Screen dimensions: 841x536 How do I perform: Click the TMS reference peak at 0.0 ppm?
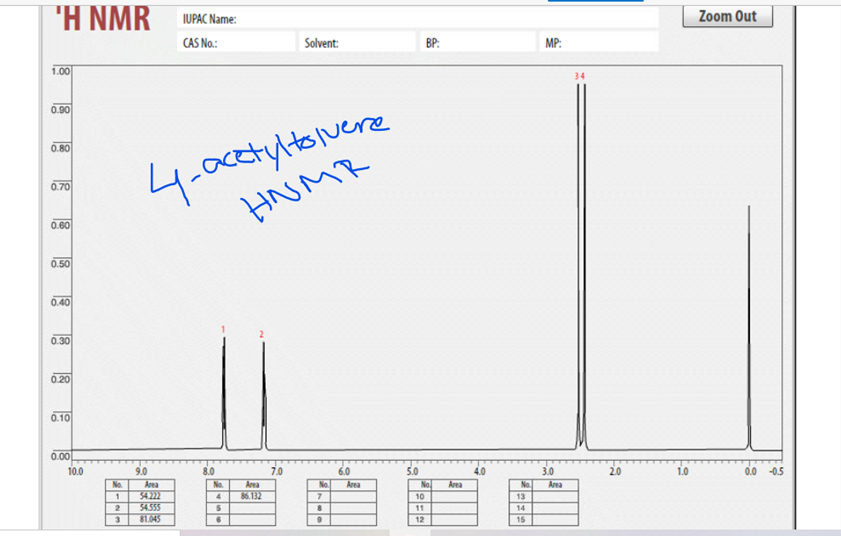tap(749, 327)
